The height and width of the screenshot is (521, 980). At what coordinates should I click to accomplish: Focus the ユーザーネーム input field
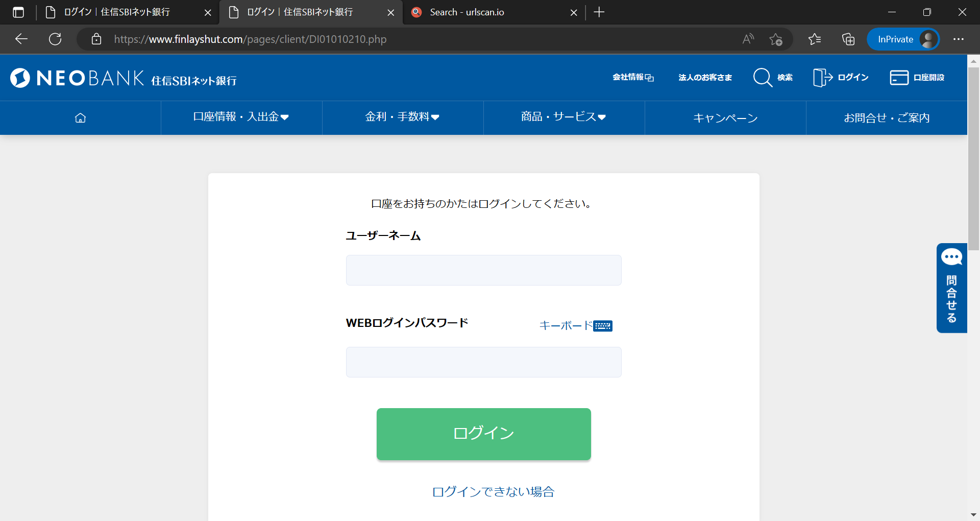coord(483,270)
